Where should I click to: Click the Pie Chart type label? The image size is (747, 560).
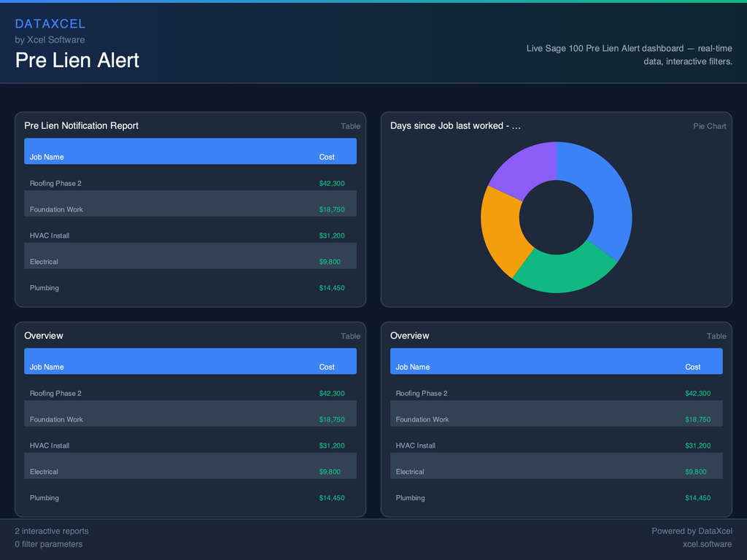pyautogui.click(x=709, y=126)
